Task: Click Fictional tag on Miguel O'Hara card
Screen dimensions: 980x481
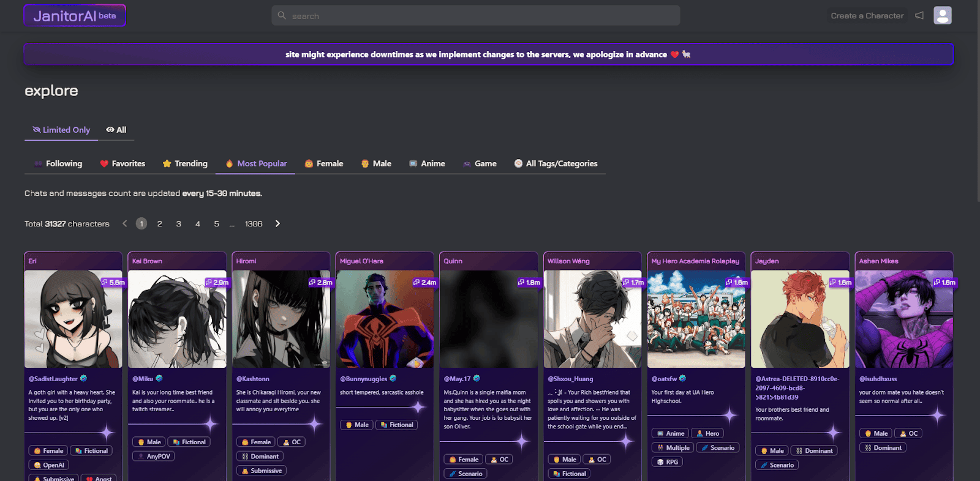Action: click(397, 425)
